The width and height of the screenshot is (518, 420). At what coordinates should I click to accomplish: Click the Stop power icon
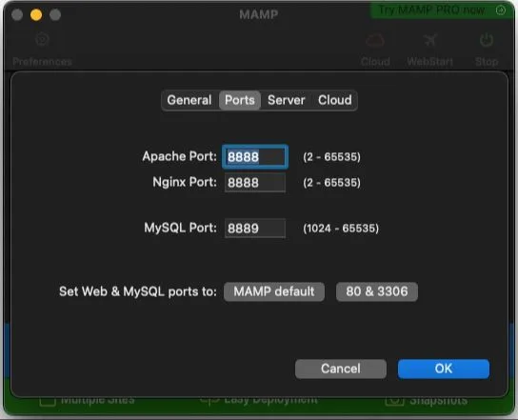pyautogui.click(x=487, y=40)
